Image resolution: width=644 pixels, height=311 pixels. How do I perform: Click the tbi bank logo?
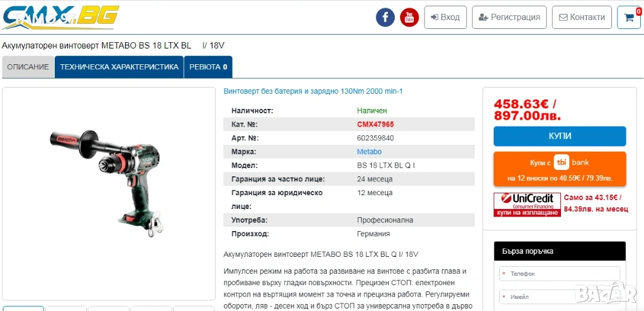click(x=571, y=162)
